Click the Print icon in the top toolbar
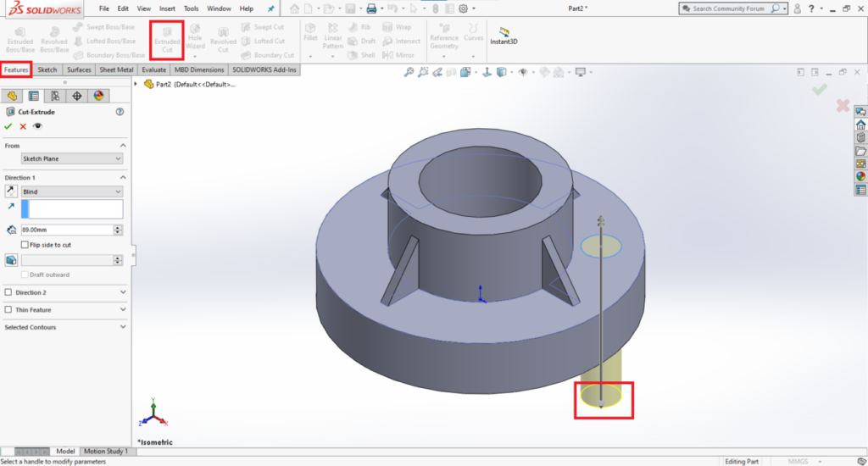868x466 pixels. click(x=370, y=8)
